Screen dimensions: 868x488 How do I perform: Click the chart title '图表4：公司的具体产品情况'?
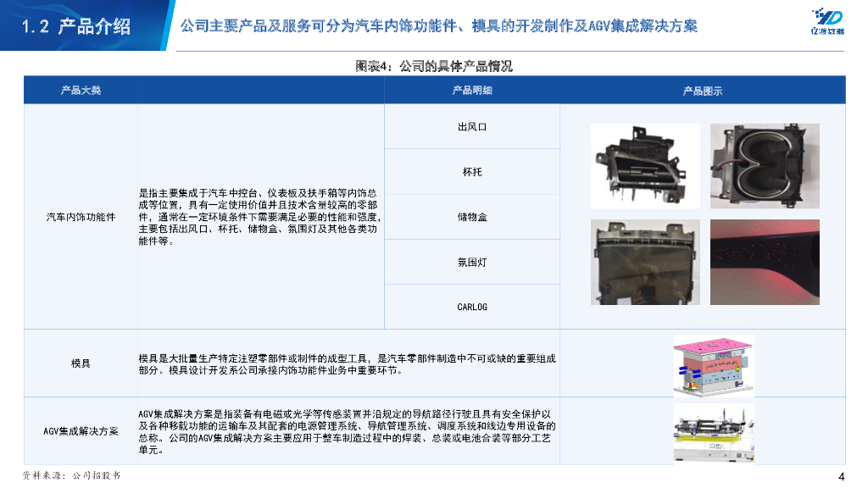[x=434, y=66]
